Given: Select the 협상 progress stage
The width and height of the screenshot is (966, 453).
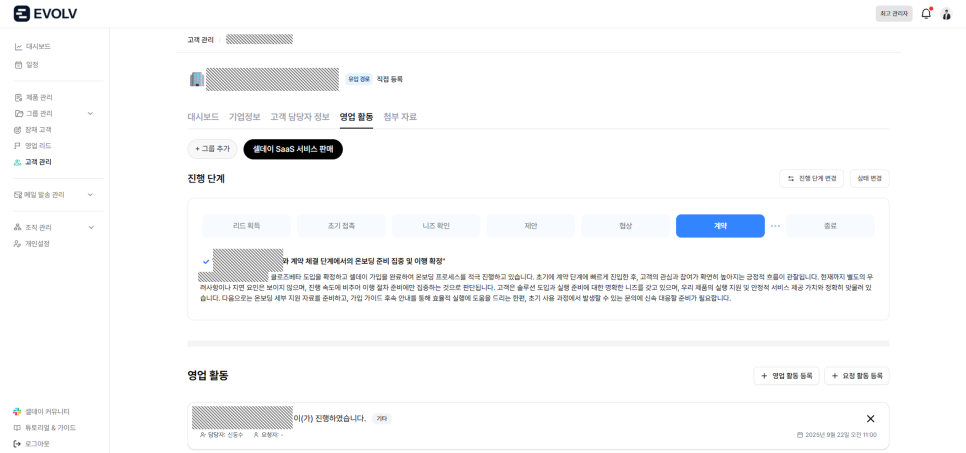Looking at the screenshot, I should [x=625, y=226].
